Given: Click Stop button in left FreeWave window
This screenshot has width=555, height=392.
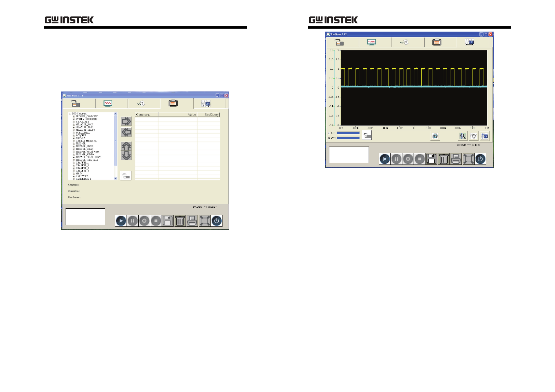Looking at the screenshot, I should (x=156, y=221).
